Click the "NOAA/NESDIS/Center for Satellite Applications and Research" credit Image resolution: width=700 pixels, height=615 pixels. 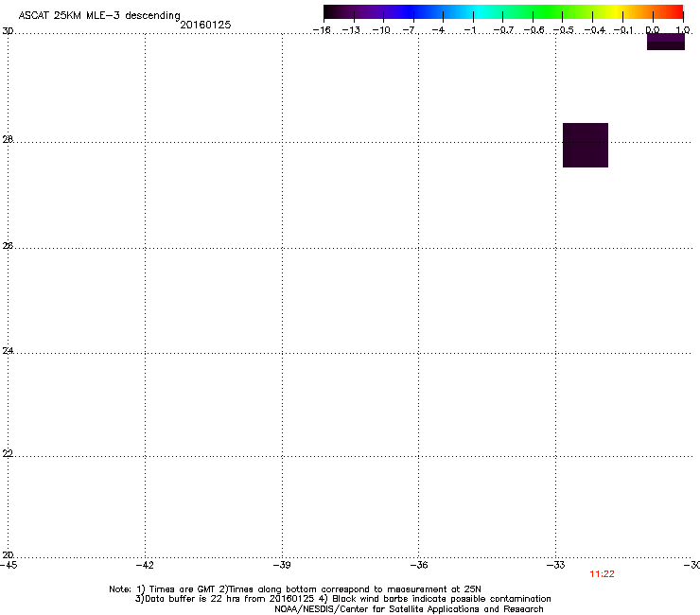coord(409,609)
